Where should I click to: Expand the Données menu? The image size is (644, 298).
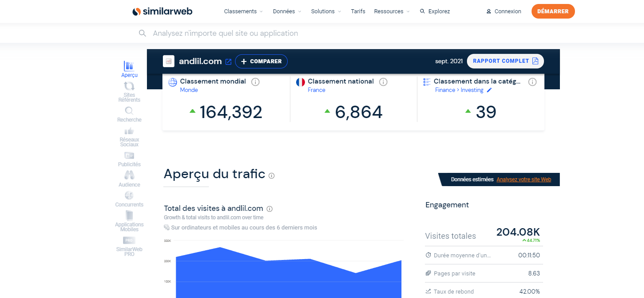pyautogui.click(x=287, y=11)
